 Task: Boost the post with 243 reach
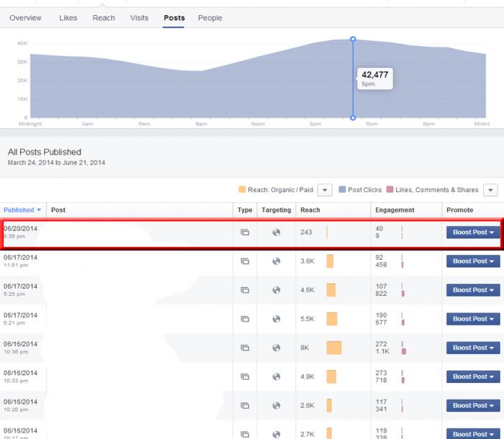(473, 232)
